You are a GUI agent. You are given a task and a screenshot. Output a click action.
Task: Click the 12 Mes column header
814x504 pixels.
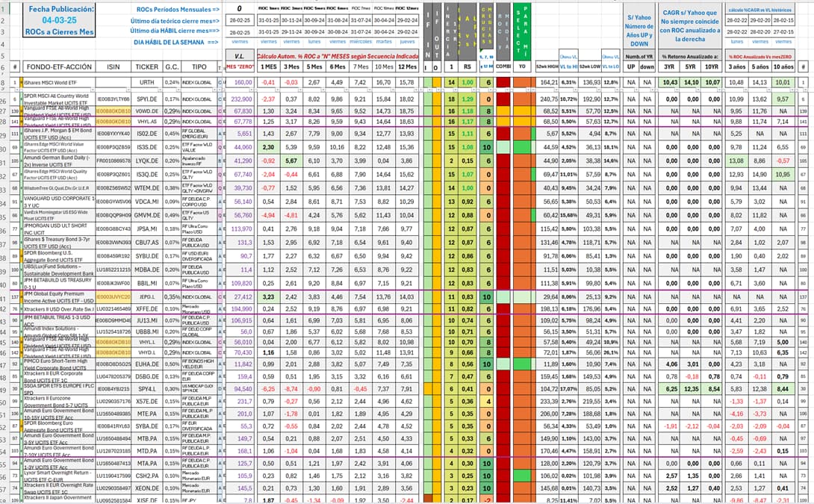tap(407, 67)
